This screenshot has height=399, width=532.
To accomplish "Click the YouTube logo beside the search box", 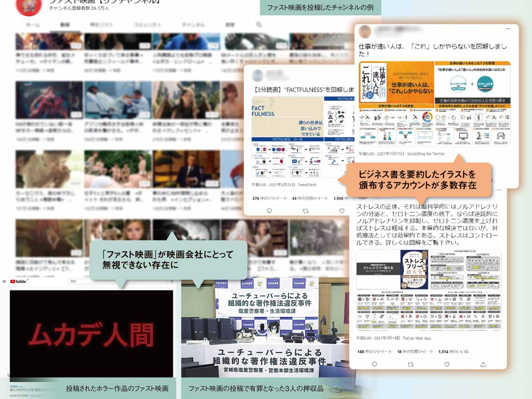I will (x=18, y=281).
